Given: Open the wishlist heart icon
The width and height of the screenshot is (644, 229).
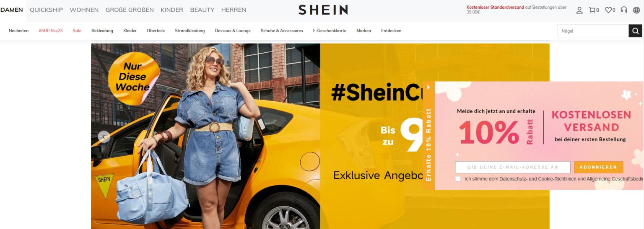Looking at the screenshot, I should (610, 10).
